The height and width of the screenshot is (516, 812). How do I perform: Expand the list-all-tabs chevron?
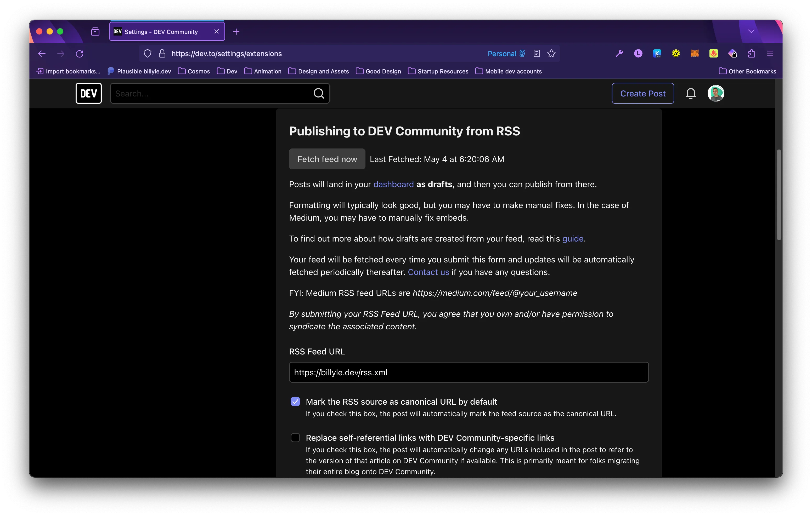(x=751, y=31)
